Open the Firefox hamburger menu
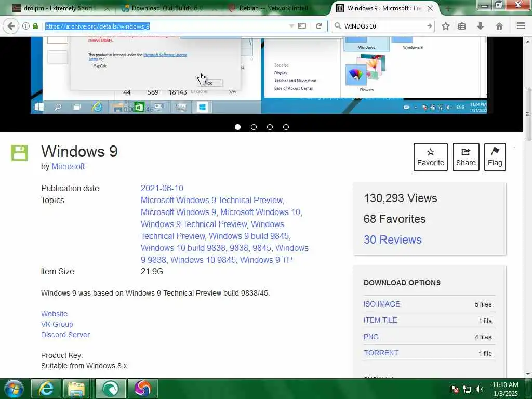The height and width of the screenshot is (399, 532). [x=521, y=26]
